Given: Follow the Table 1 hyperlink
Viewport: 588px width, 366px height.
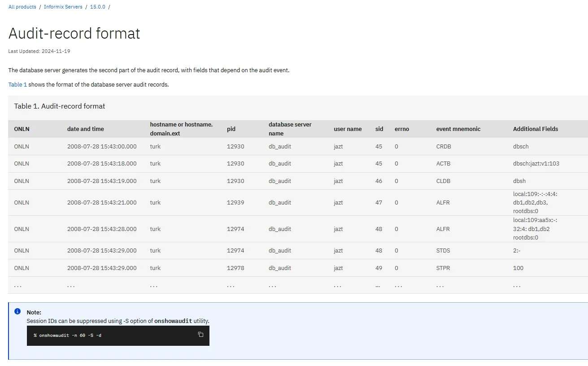Looking at the screenshot, I should (17, 84).
